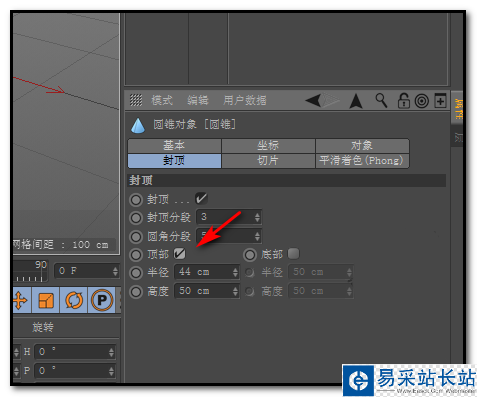Click the current frame field 0 F
477x397 pixels.
pyautogui.click(x=87, y=271)
